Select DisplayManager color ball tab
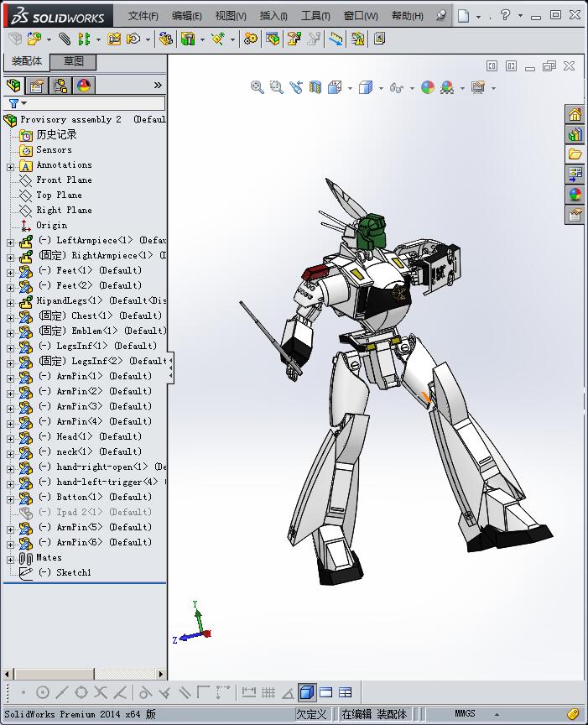Screen dimensions: 588x725 point(84,86)
